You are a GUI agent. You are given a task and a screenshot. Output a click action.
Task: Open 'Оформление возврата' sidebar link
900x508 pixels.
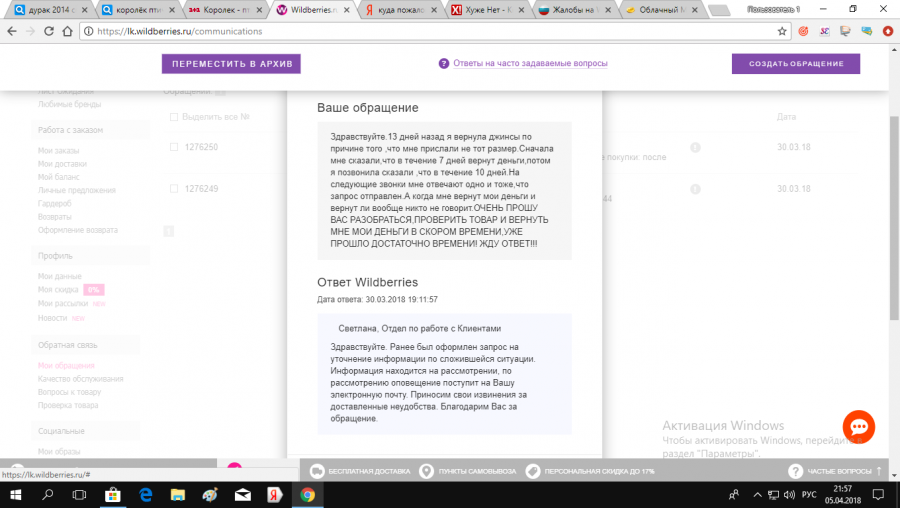pyautogui.click(x=77, y=230)
